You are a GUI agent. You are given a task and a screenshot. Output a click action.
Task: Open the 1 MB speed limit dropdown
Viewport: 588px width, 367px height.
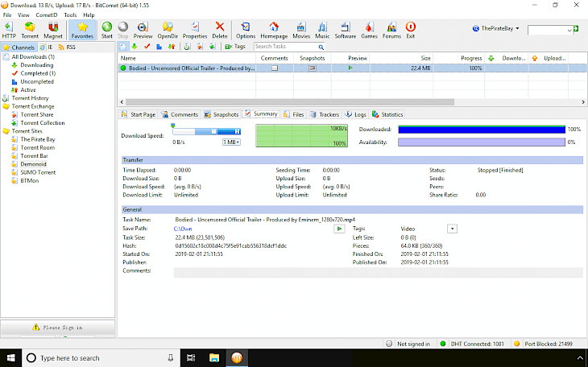(x=231, y=142)
